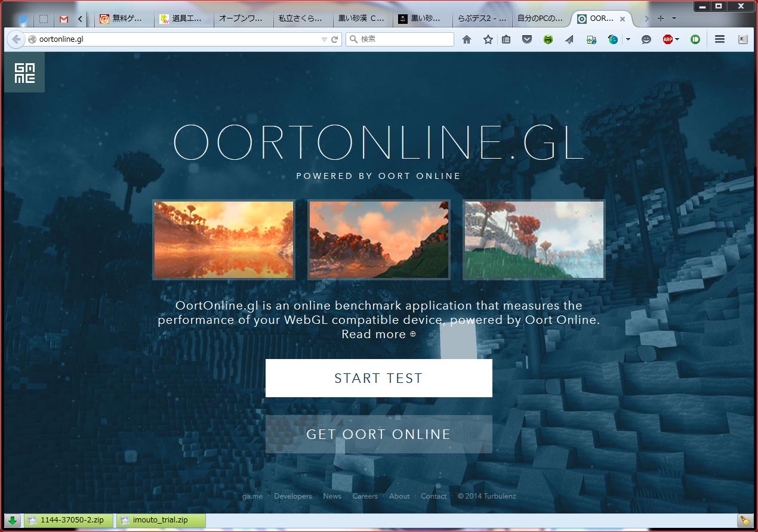Open the chat smiley bubble icon
The image size is (758, 532).
coord(646,39)
